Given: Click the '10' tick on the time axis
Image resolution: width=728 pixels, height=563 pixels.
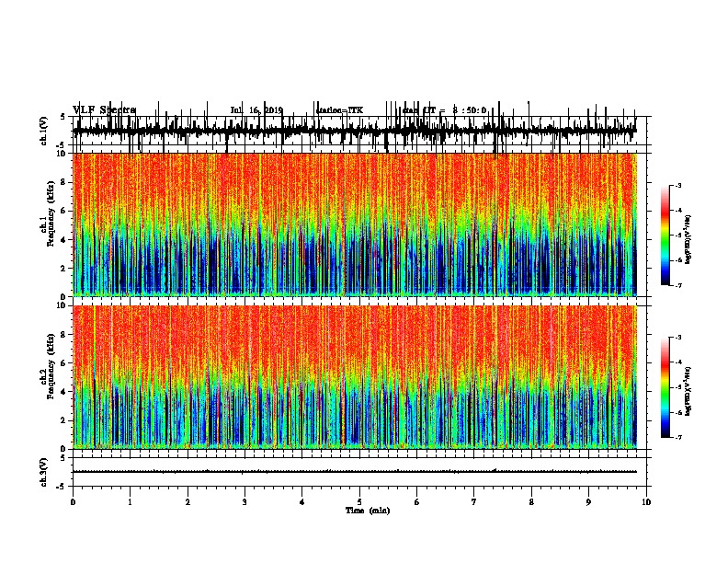Looking at the screenshot, I should pos(646,502).
